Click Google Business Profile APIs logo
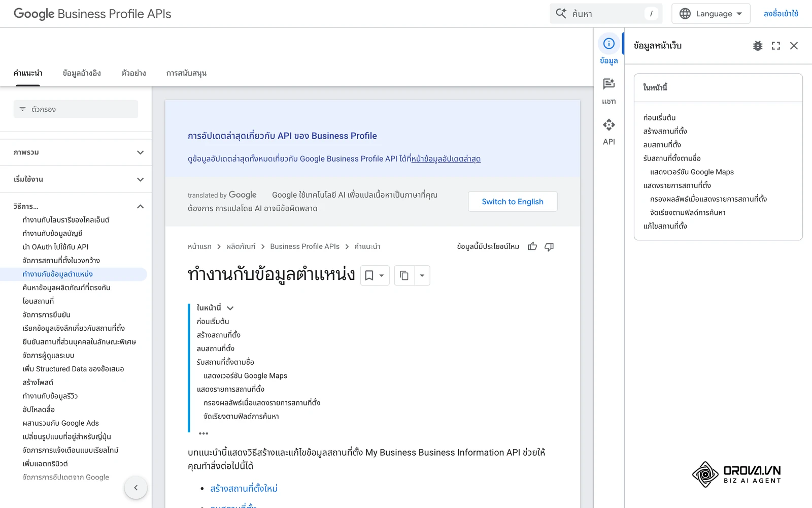This screenshot has width=812, height=508. coord(92,14)
